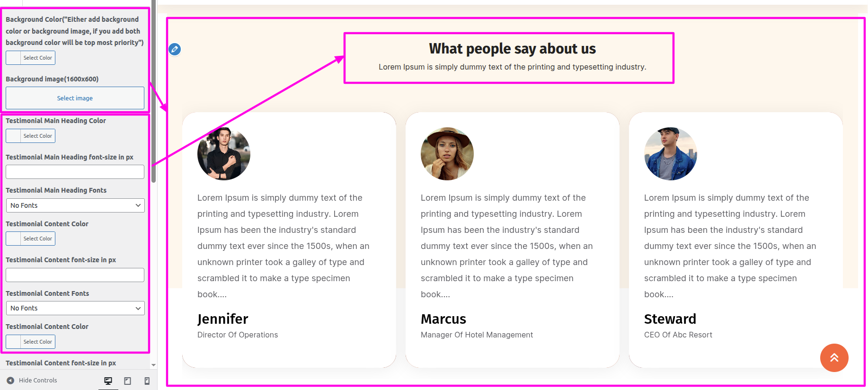Pick a Background Color via Select Color
Screen dimensions: 868x390
[31, 58]
